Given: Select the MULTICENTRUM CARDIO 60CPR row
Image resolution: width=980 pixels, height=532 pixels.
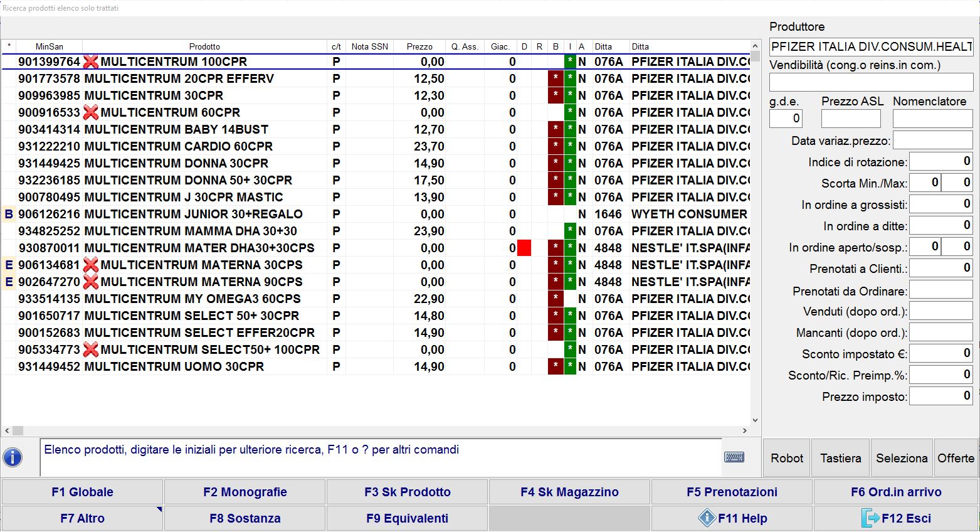Looking at the screenshot, I should click(x=178, y=146).
